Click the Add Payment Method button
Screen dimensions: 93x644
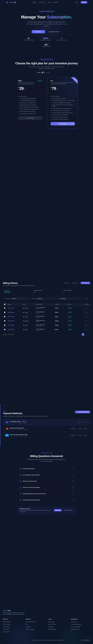83,412
